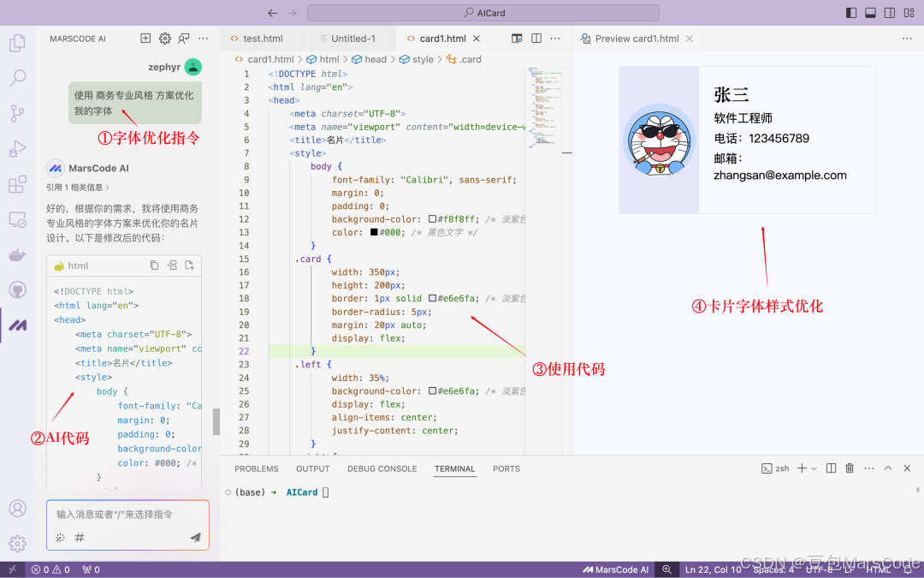This screenshot has width=924, height=578.
Task: Open the PROBLEMS panel tab
Action: coord(257,469)
